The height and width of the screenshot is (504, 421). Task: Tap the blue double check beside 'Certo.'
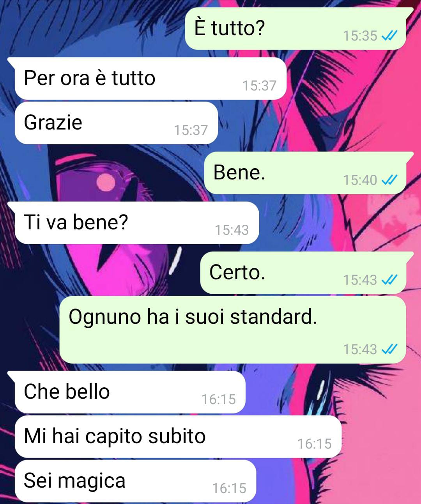[389, 280]
